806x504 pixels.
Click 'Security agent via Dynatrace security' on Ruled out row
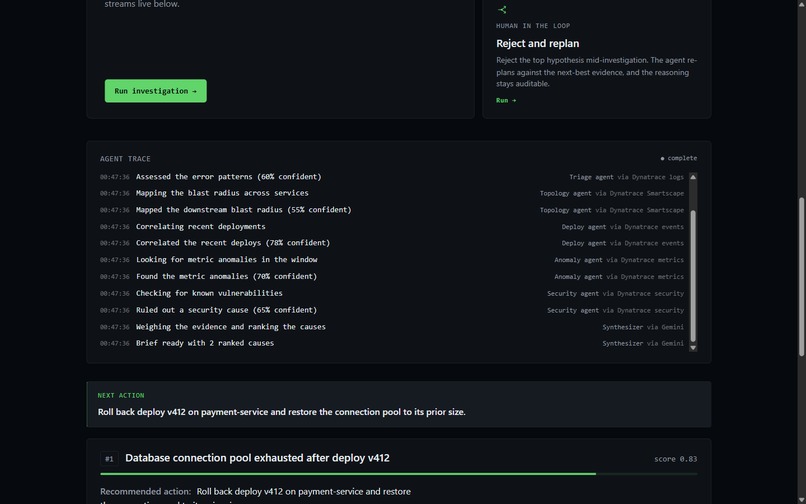click(x=615, y=311)
